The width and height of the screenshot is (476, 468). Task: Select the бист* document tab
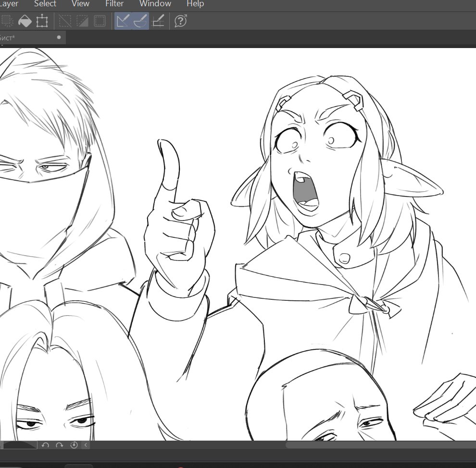[32, 37]
